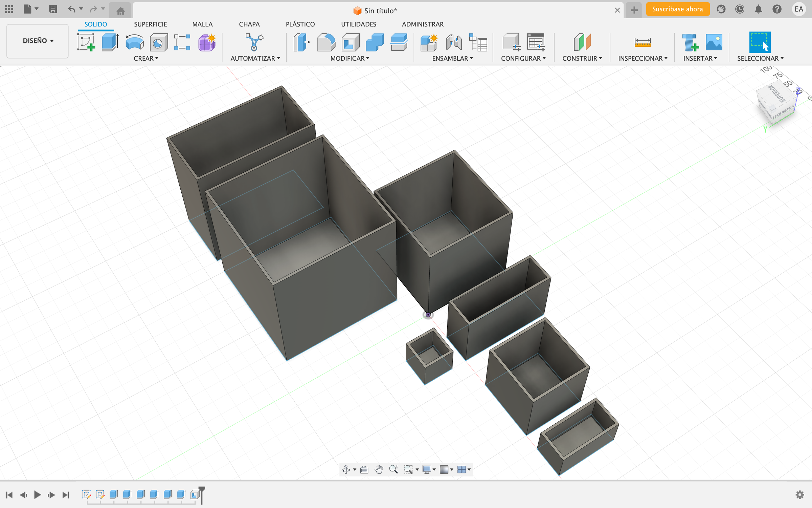Screen dimensions: 812x508
Task: Select the Zoom tool
Action: click(393, 469)
